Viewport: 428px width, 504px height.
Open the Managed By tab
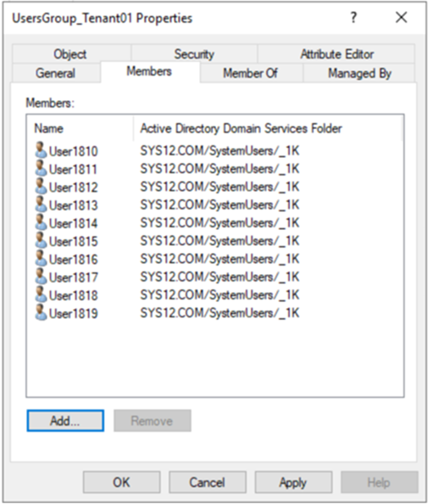pyautogui.click(x=359, y=73)
